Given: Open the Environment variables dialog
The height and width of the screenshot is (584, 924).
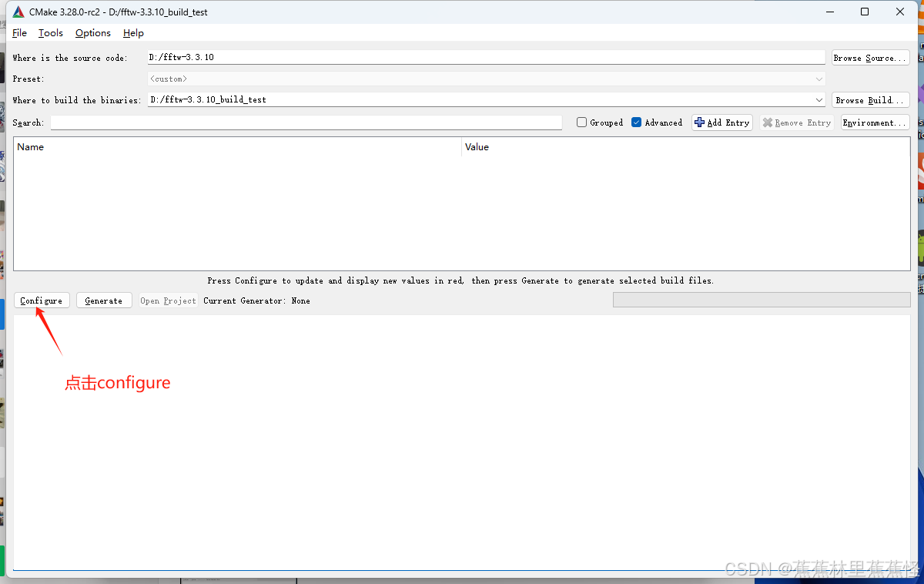Looking at the screenshot, I should tap(874, 122).
